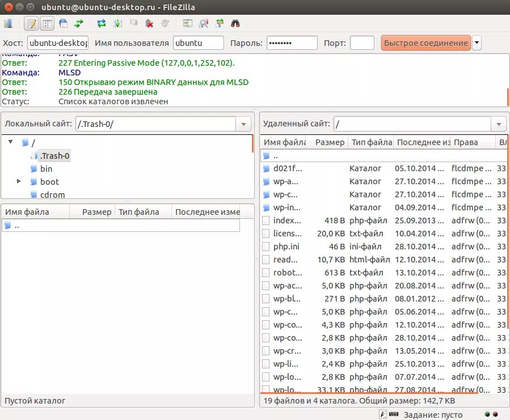This screenshot has height=420, width=510.
Task: Select the .Trash-0 folder in tree
Action: pyautogui.click(x=54, y=156)
